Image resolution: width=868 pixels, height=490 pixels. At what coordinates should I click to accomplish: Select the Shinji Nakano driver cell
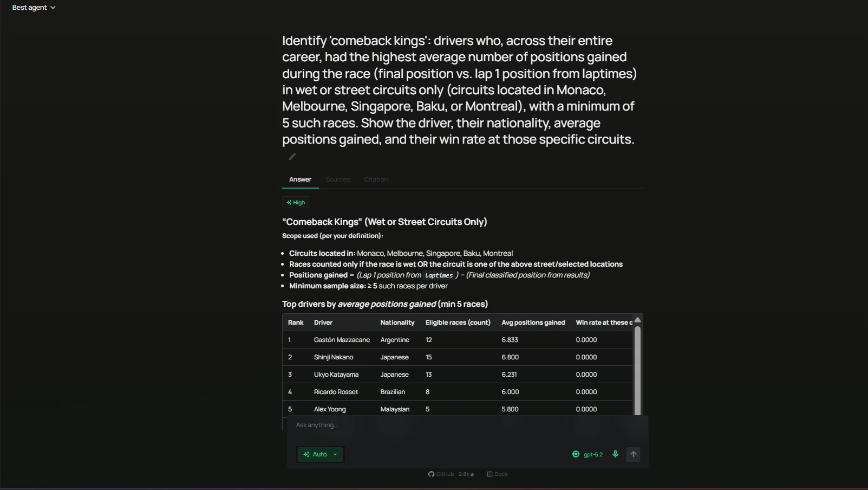click(334, 357)
